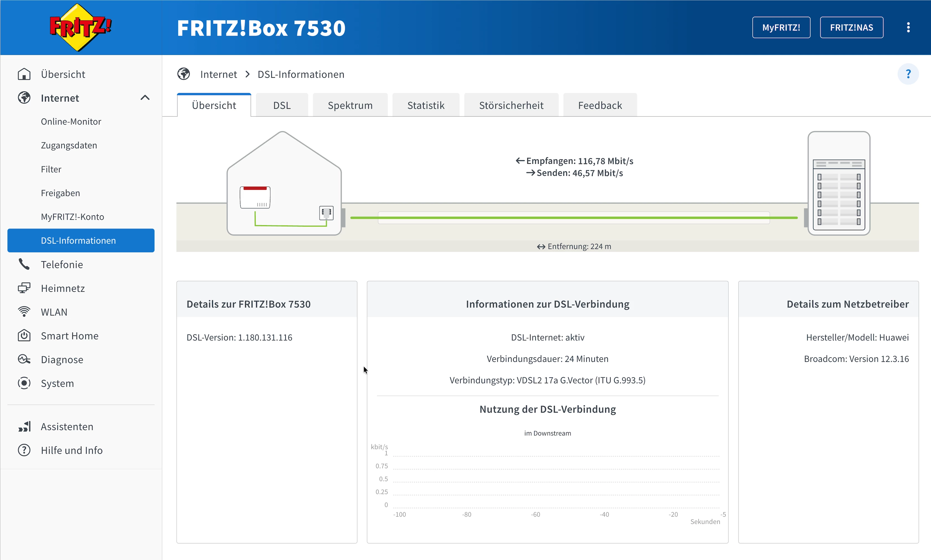Collapse the Internet menu chevron
This screenshot has width=931, height=560.
pyautogui.click(x=145, y=98)
